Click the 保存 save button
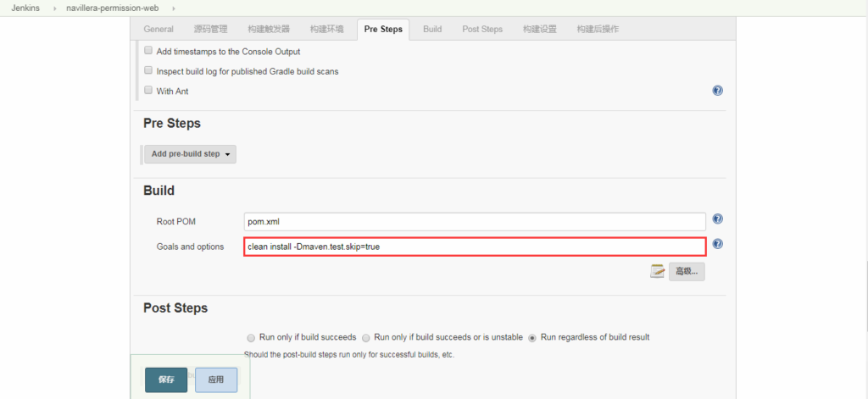Screen dimensions: 868x399 click(x=166, y=380)
